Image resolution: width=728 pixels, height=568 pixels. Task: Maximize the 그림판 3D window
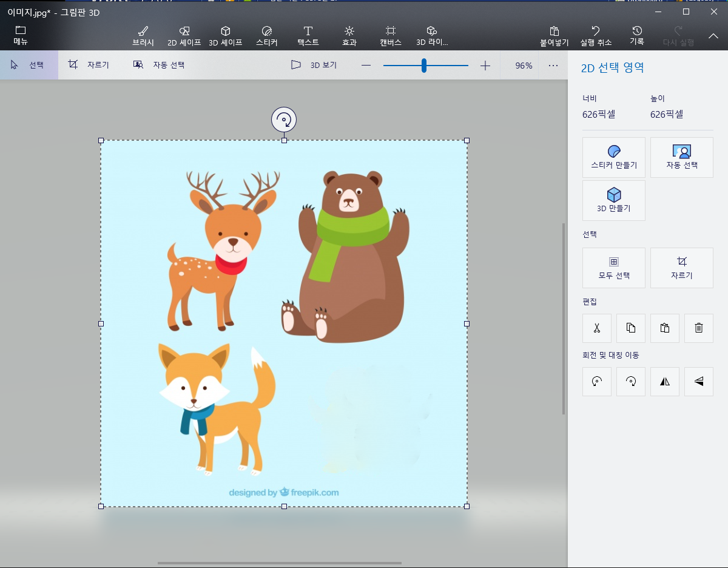pos(686,12)
